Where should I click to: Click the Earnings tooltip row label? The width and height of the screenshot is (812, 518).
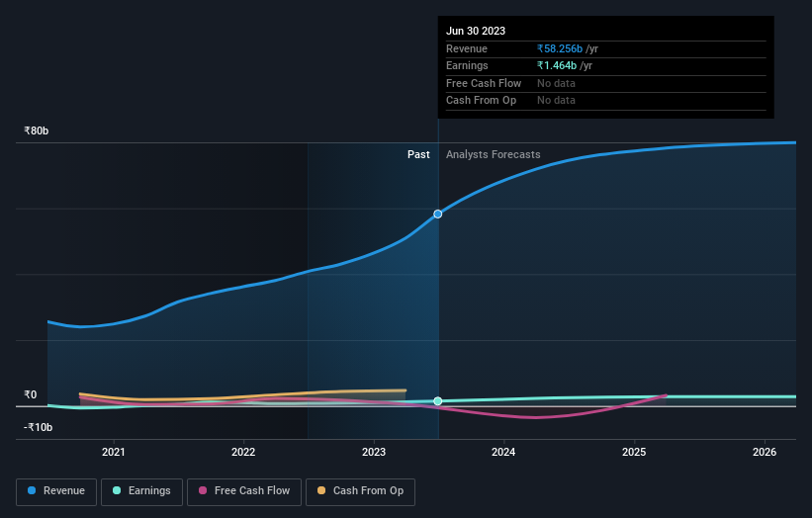click(467, 65)
